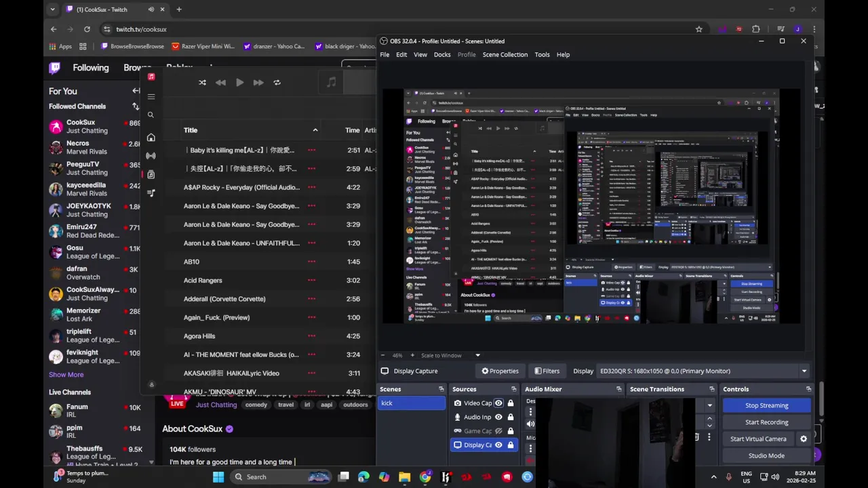
Task: Open music player settings gear at bottom
Action: [151, 385]
